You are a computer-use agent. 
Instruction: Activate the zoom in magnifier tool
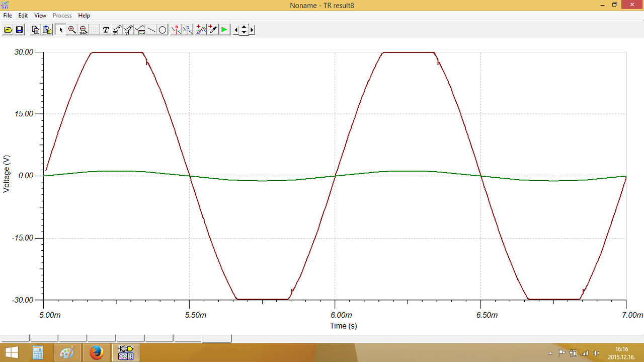click(71, 30)
